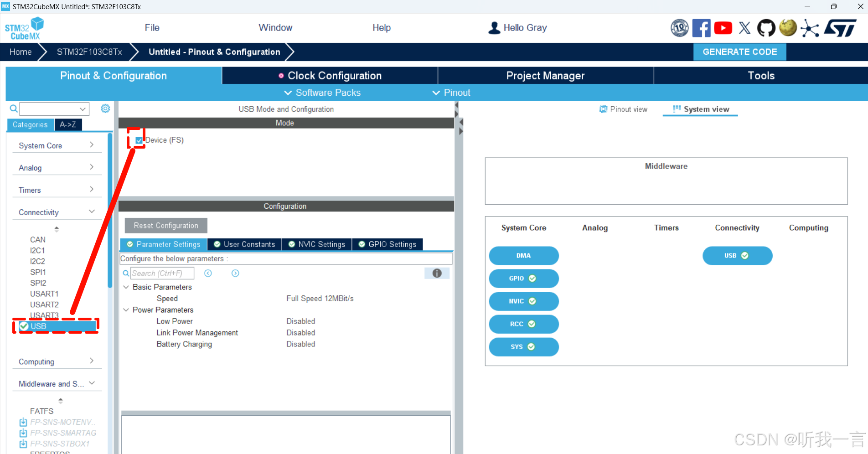This screenshot has height=454, width=868.
Task: Open the ST 10 years anniversary badge icon
Action: pyautogui.click(x=679, y=28)
